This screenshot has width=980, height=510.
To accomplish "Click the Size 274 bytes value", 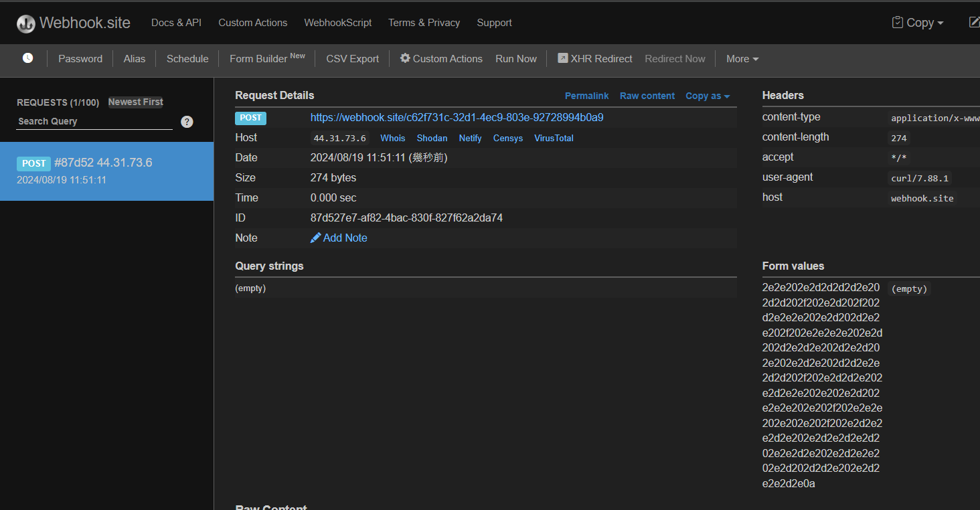I will [333, 178].
